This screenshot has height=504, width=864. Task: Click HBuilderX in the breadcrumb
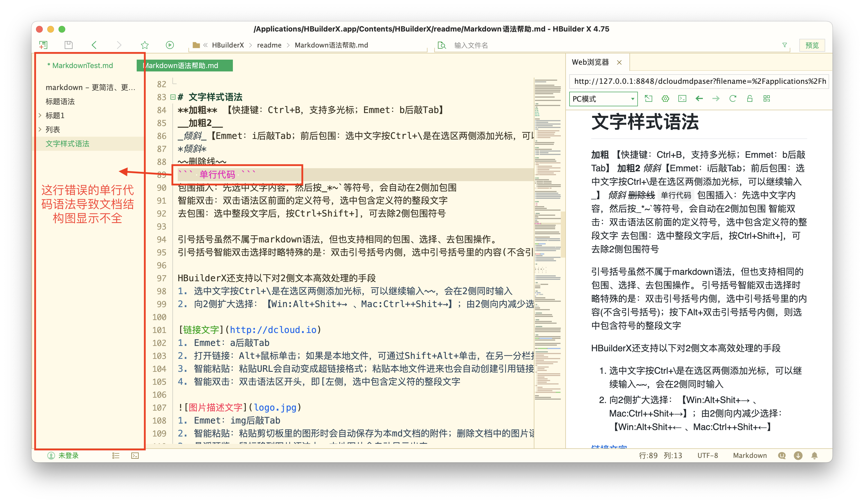click(x=228, y=45)
